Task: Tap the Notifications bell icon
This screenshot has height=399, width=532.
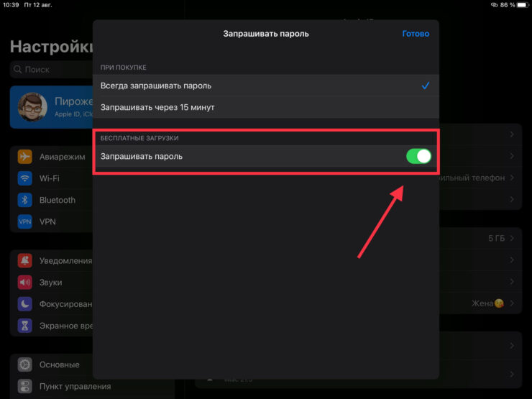Action: point(25,261)
